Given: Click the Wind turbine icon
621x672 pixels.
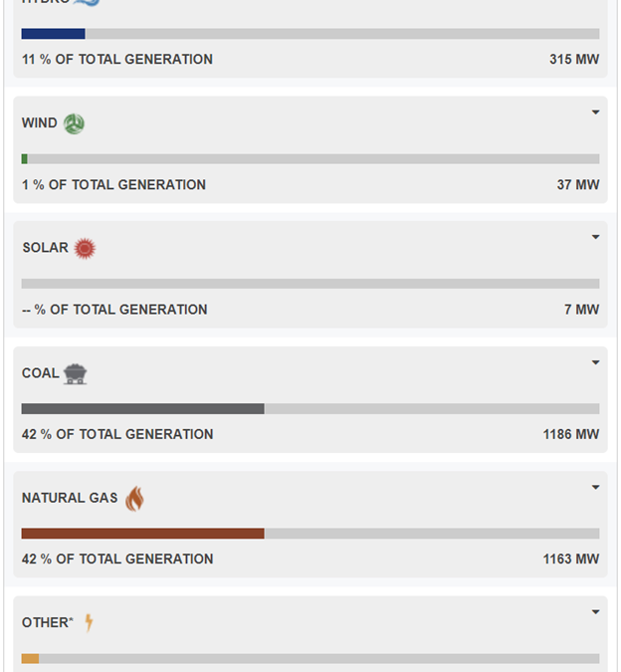Looking at the screenshot, I should (x=74, y=123).
